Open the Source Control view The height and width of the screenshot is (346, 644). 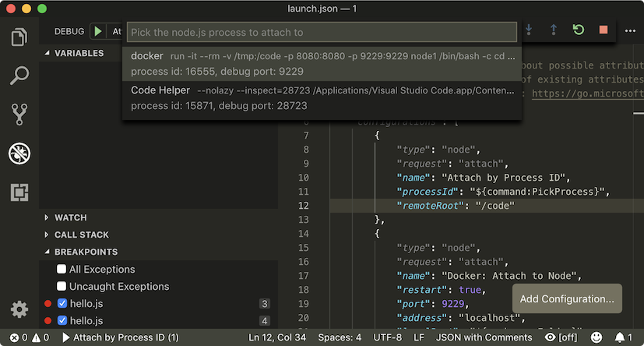[19, 115]
